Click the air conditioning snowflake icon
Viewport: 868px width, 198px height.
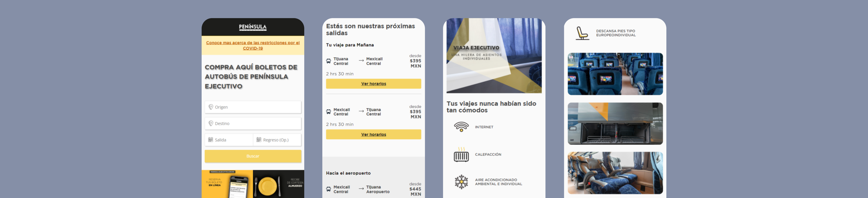point(461,182)
